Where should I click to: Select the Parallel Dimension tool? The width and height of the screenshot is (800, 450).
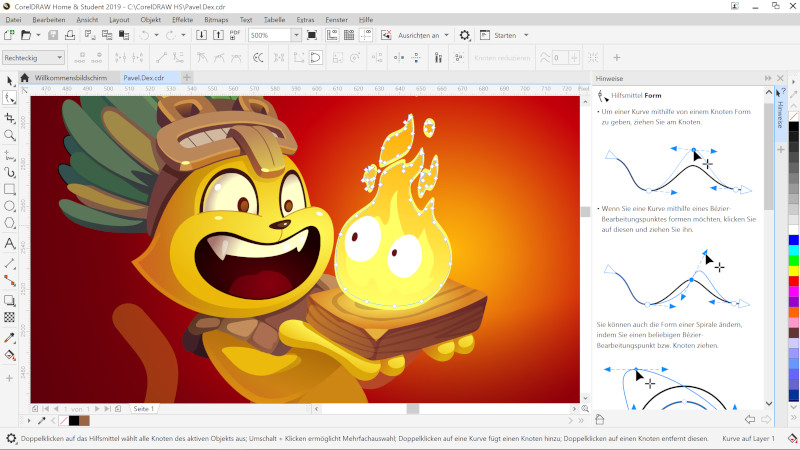pos(10,263)
